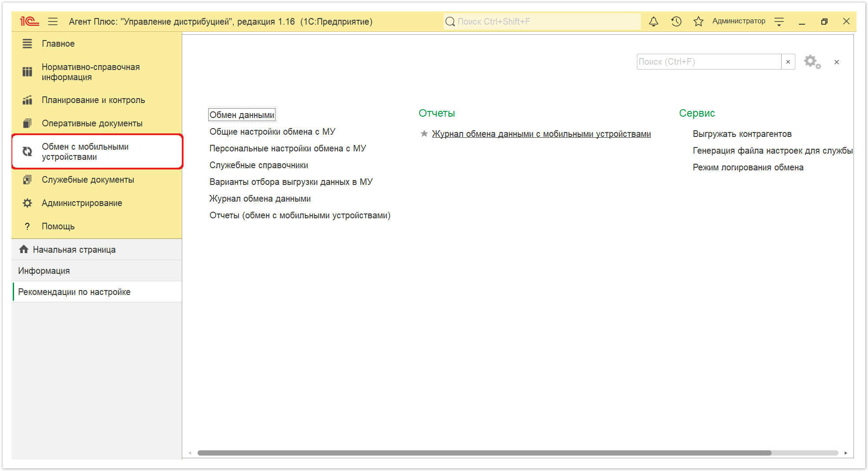The width and height of the screenshot is (868, 471).
Task: Switch to Начальная страница tab
Action: [x=97, y=250]
